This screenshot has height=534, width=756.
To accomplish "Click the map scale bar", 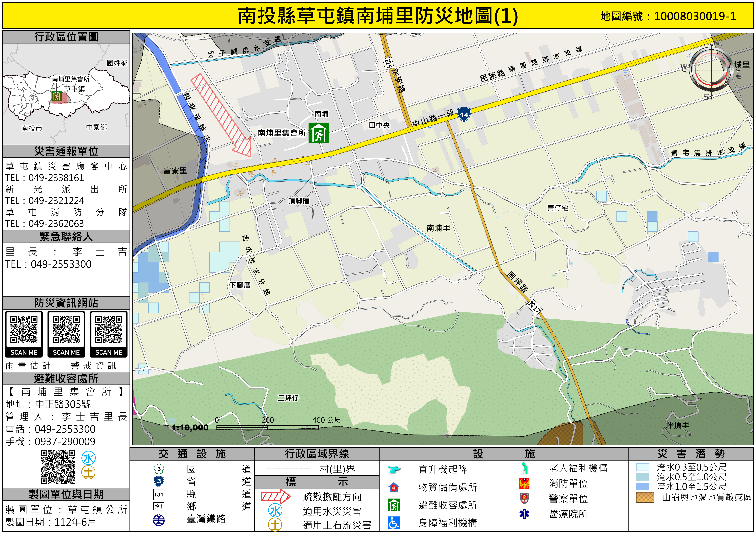I will pyautogui.click(x=267, y=427).
